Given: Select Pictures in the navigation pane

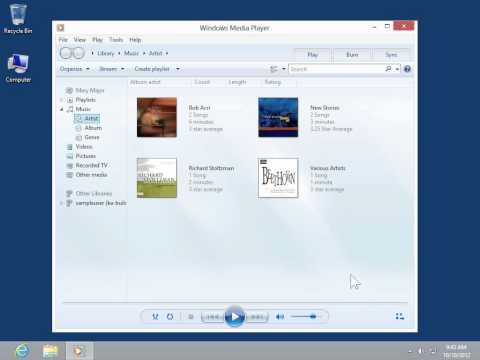Looking at the screenshot, I should pos(86,156).
